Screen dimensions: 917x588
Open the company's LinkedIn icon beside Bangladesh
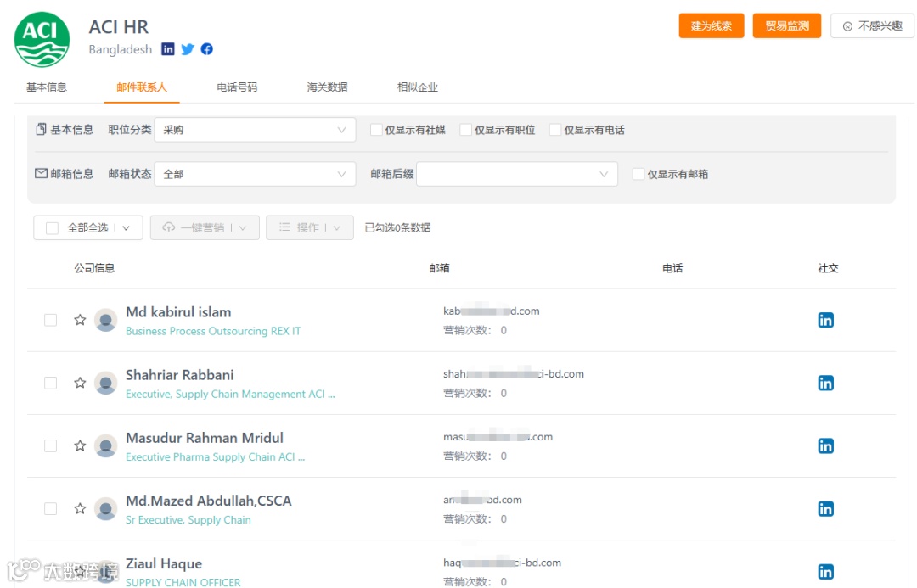[x=168, y=49]
